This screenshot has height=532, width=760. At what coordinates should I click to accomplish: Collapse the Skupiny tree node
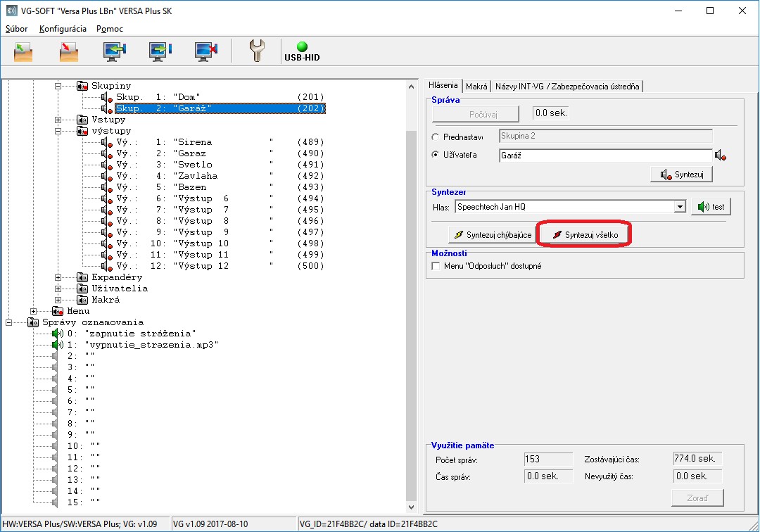tap(58, 86)
